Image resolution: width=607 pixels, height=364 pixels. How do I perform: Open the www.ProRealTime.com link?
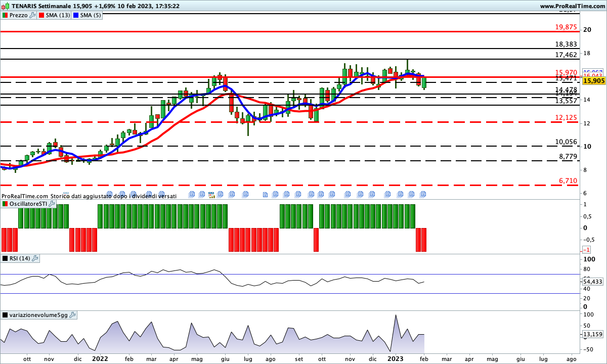pos(572,6)
